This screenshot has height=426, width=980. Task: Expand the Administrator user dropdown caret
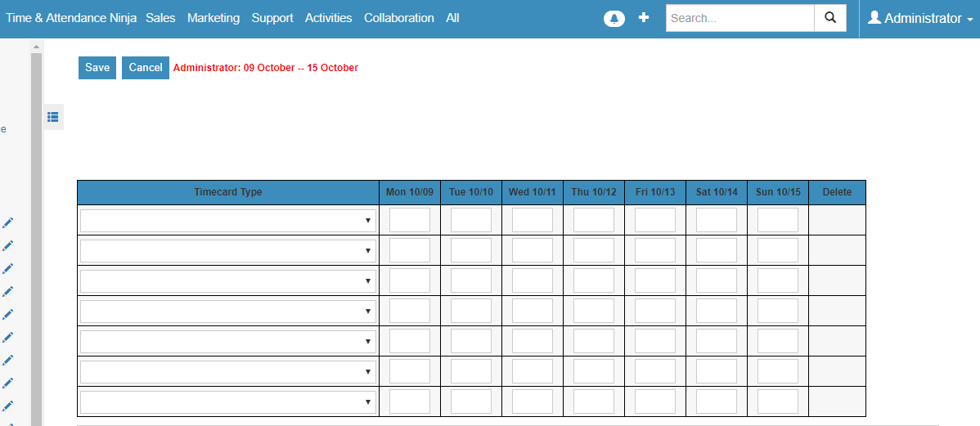(969, 20)
